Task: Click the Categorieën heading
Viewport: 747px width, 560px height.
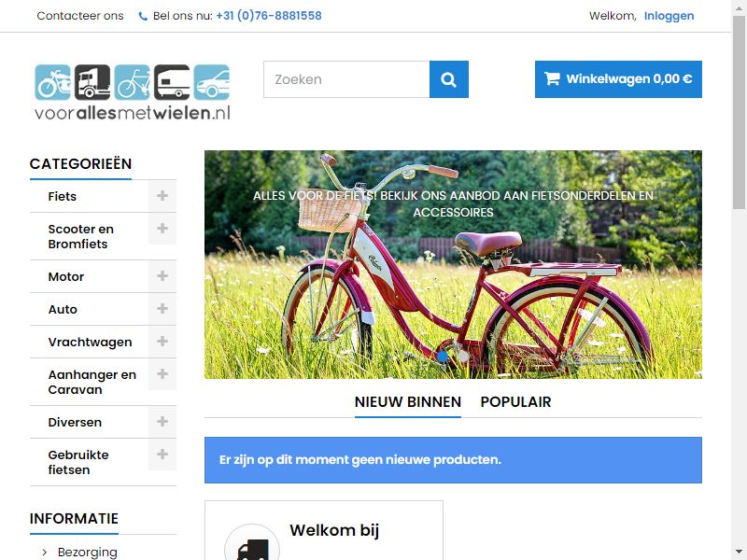Action: pos(80,164)
